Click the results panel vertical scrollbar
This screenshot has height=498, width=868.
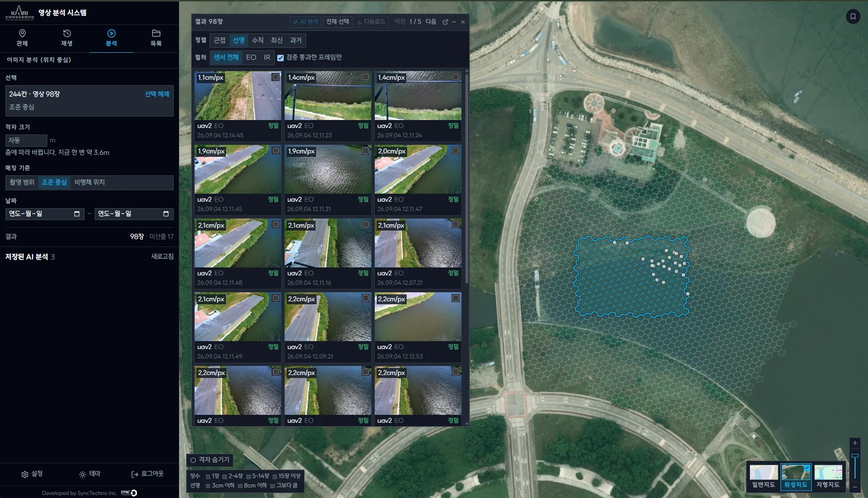[x=466, y=179]
